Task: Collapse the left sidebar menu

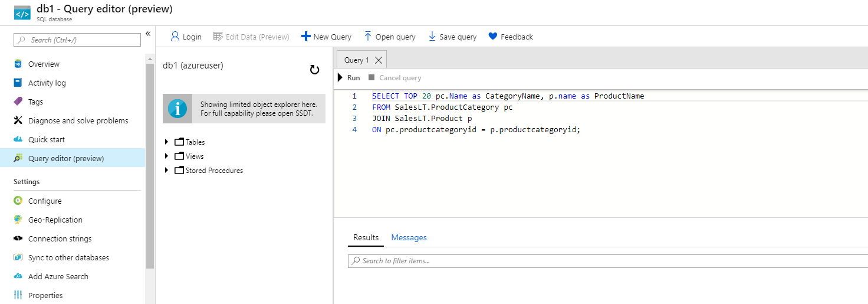Action: [x=148, y=34]
